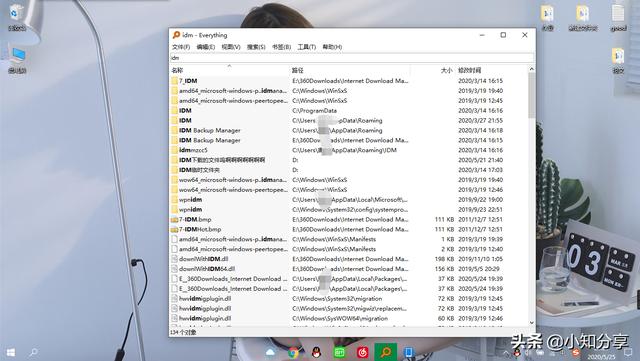This screenshot has width=640, height=361.
Task: Click the path text C:\ProgramData
Action: (x=314, y=110)
